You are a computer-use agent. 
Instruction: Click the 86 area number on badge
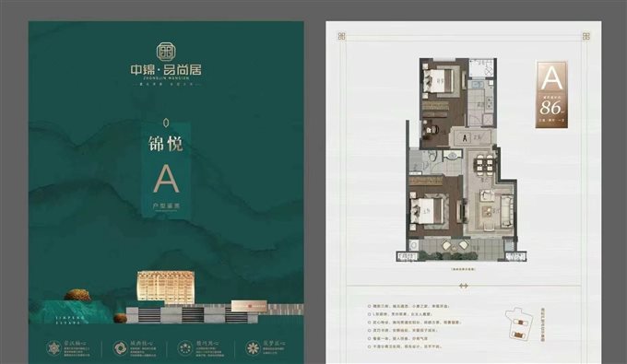[x=550, y=107]
